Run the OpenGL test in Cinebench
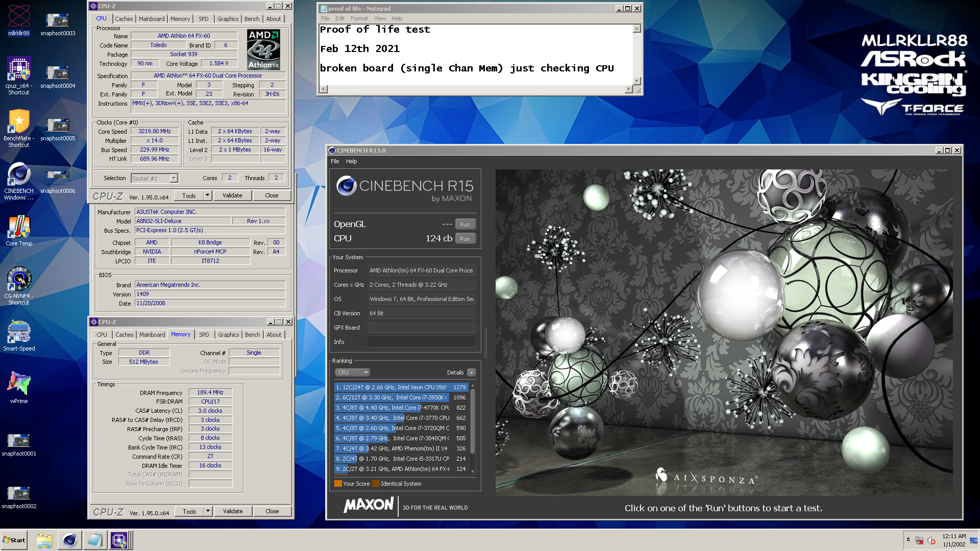 pos(465,224)
